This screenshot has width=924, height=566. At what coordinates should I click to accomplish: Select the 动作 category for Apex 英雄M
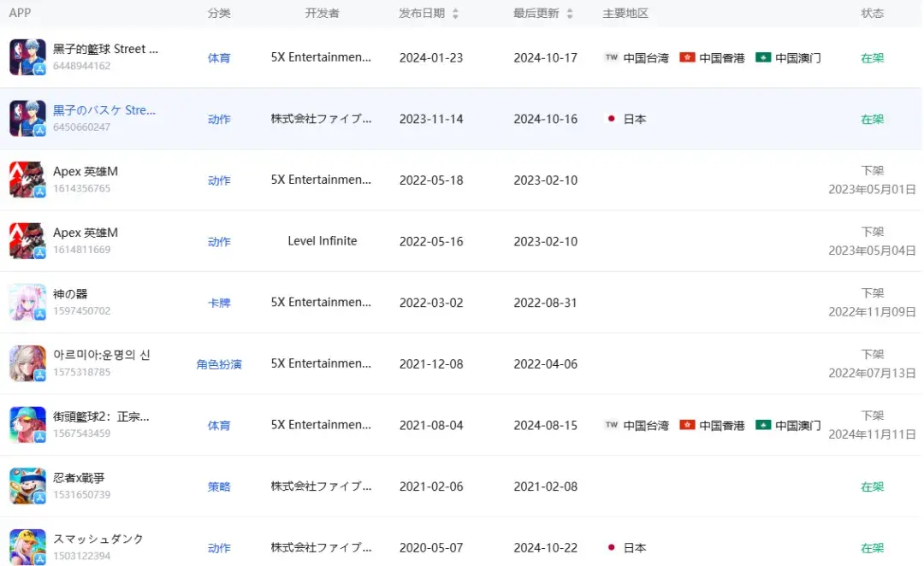pyautogui.click(x=219, y=180)
